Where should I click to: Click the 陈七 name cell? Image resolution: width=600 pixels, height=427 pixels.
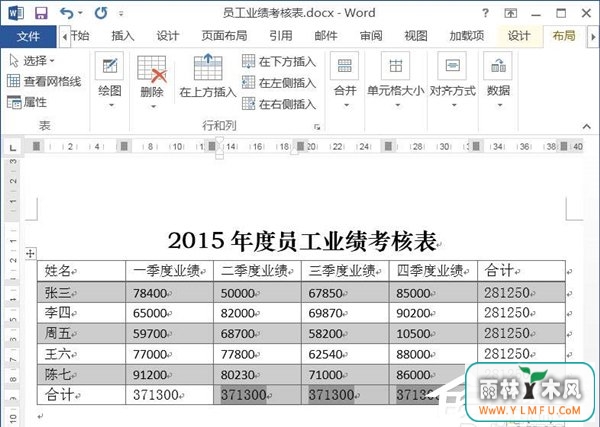(x=82, y=375)
